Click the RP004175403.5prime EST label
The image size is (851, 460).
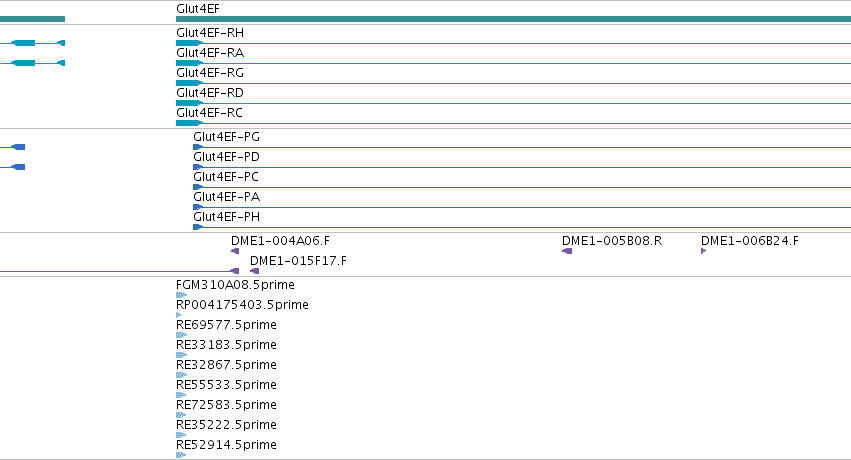pyautogui.click(x=242, y=305)
